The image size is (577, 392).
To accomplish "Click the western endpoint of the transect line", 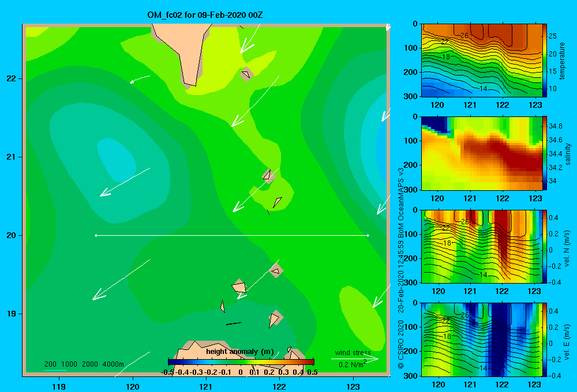I will click(x=96, y=235).
